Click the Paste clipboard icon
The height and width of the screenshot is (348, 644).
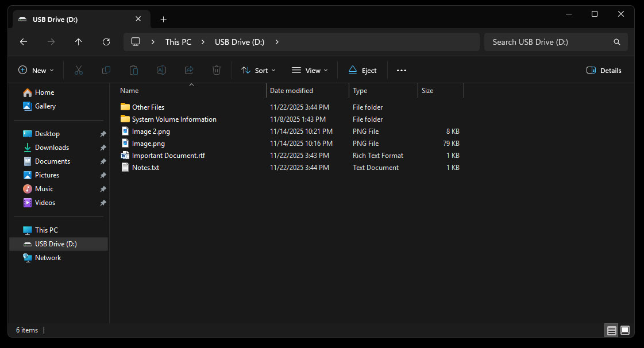pos(134,70)
